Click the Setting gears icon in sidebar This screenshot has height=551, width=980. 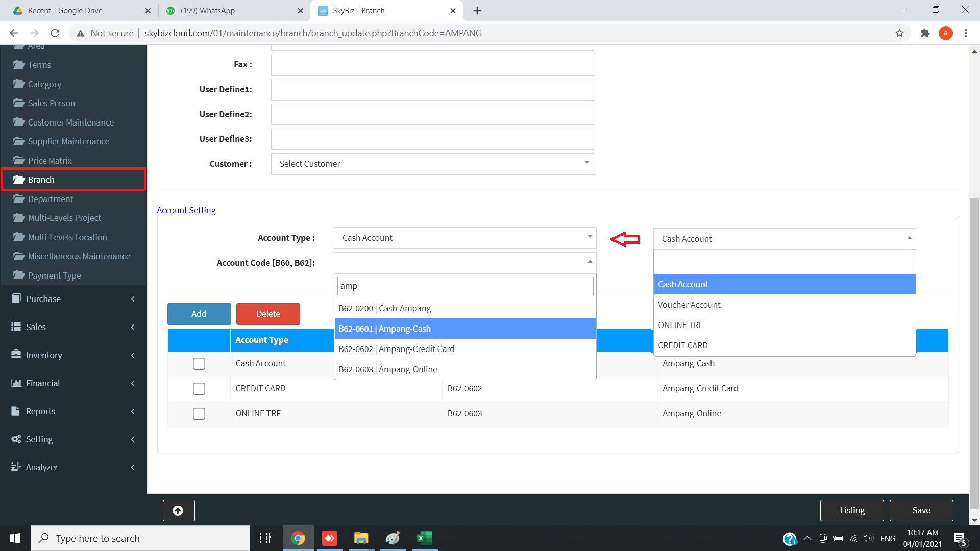pos(16,439)
